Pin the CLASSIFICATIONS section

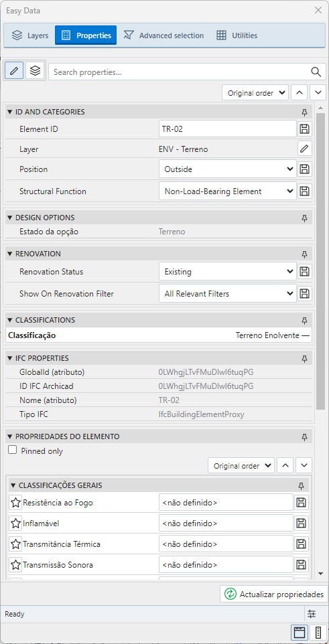coord(304,320)
